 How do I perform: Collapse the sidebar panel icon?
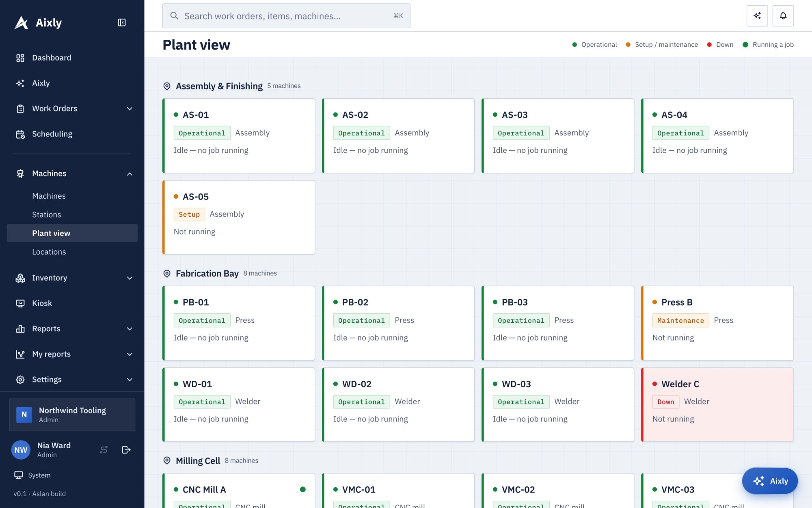[122, 22]
